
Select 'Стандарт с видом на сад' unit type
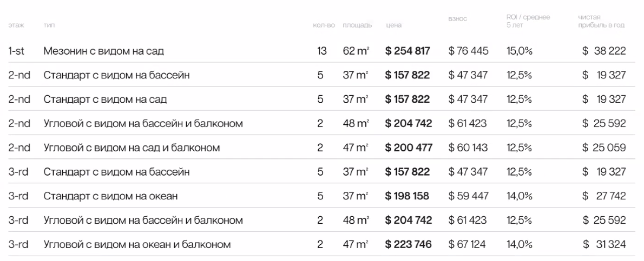click(105, 99)
